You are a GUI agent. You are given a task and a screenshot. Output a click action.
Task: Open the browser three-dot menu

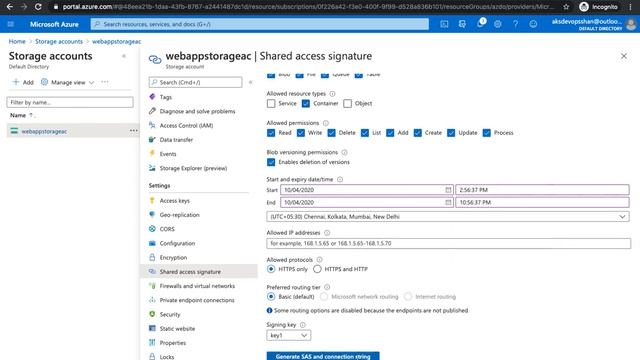tap(631, 7)
